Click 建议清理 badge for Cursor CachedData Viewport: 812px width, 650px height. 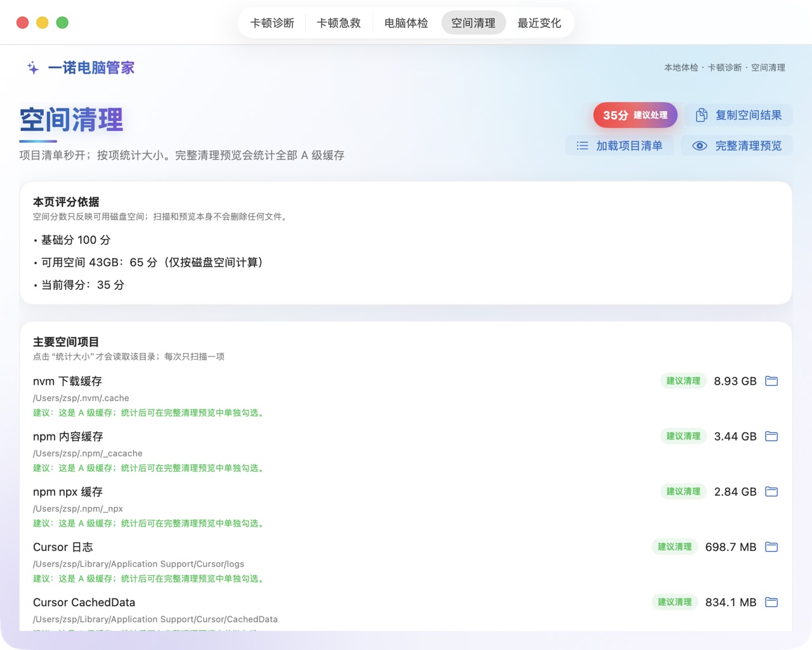coord(674,602)
